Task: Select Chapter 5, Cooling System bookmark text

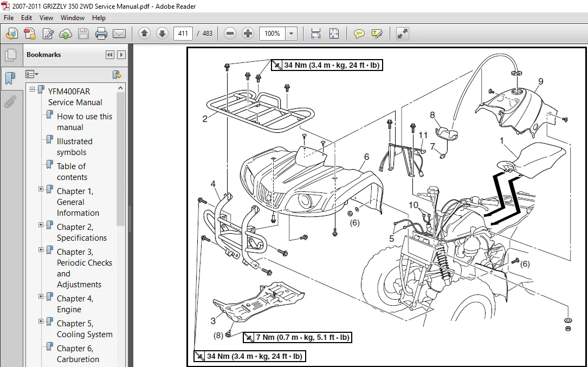Action: click(x=85, y=329)
